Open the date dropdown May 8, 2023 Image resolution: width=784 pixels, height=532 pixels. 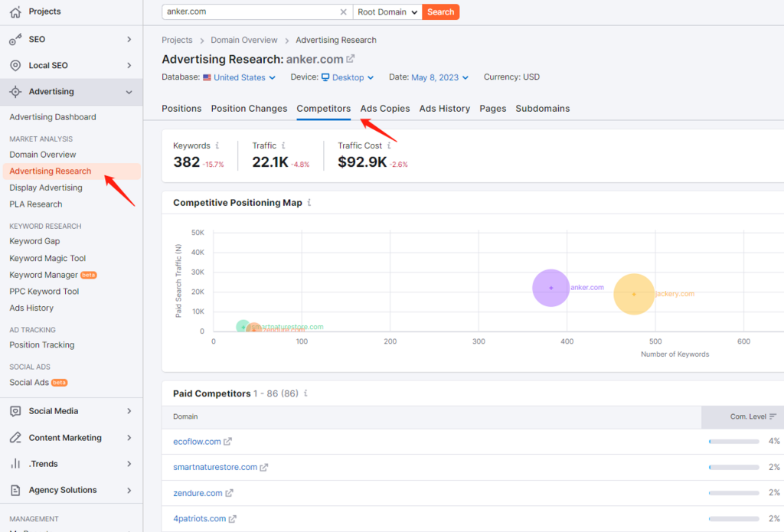[440, 77]
